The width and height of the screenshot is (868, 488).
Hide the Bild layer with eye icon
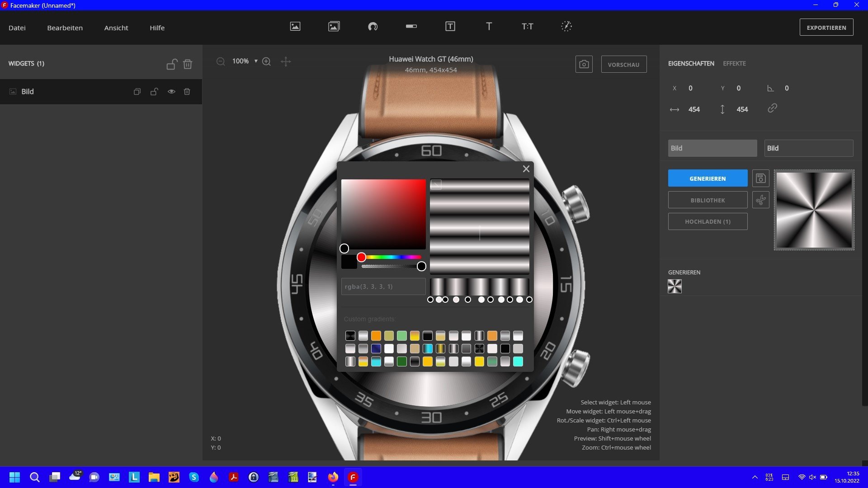pyautogui.click(x=171, y=92)
